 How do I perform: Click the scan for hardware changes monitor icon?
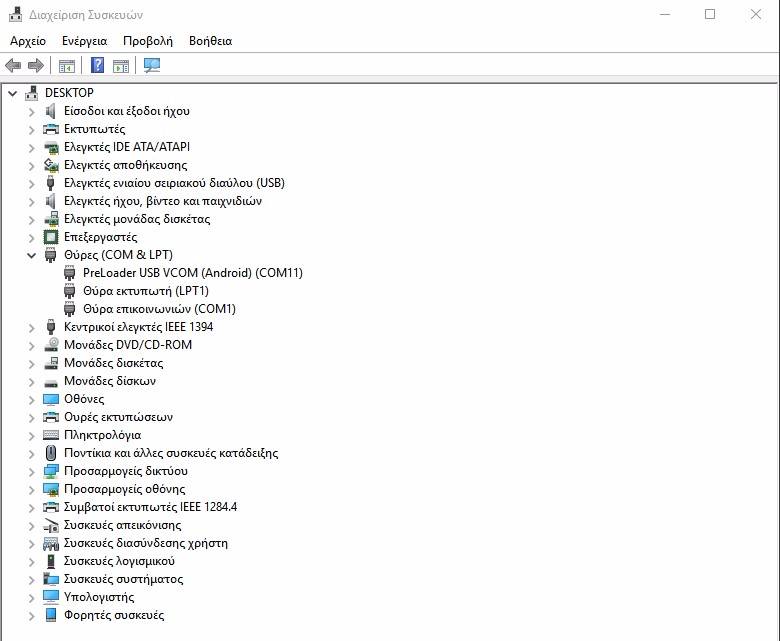[151, 66]
